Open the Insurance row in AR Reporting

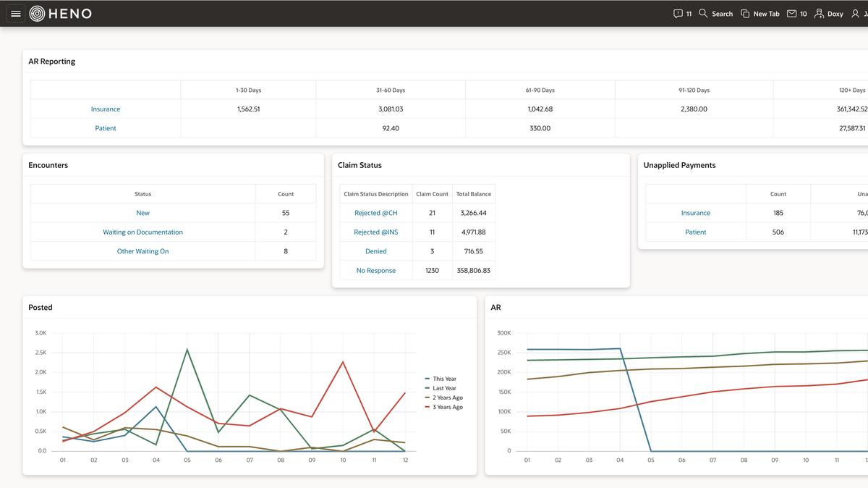coord(106,109)
